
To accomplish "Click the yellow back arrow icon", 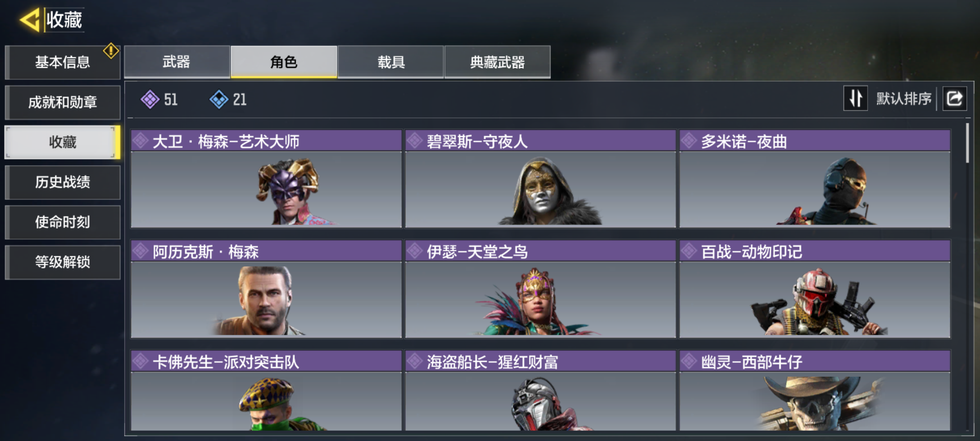I will (29, 19).
